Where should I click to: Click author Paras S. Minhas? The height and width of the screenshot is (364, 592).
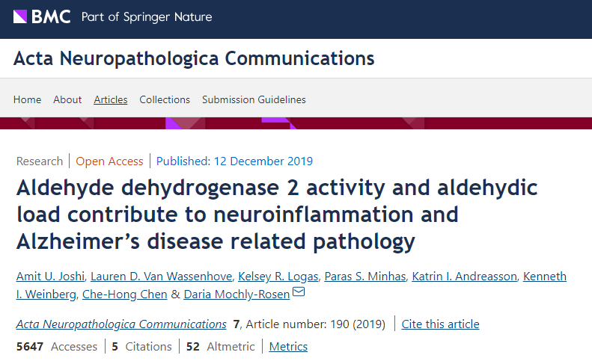(x=364, y=277)
